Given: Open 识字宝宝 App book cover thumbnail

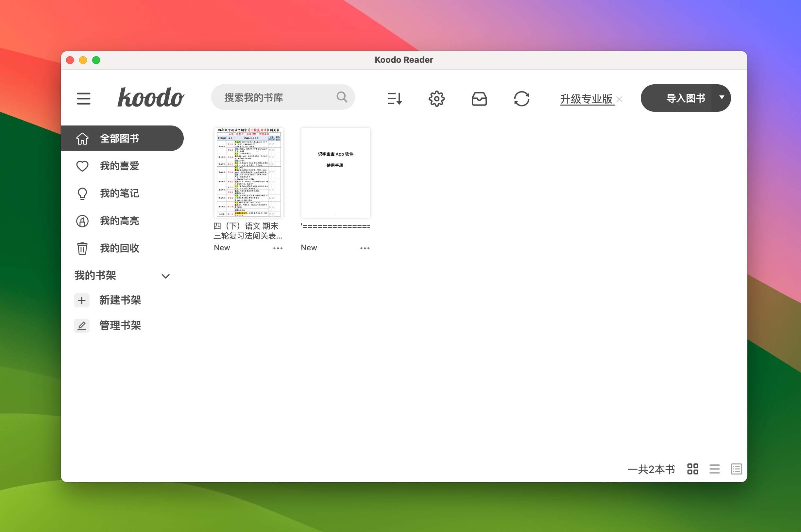Looking at the screenshot, I should pos(335,173).
